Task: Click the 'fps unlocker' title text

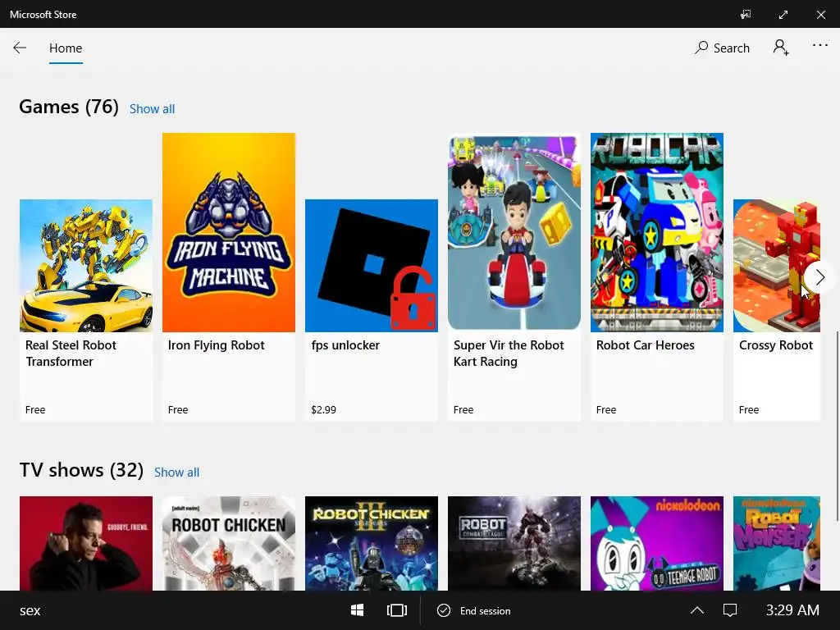Action: coord(345,345)
